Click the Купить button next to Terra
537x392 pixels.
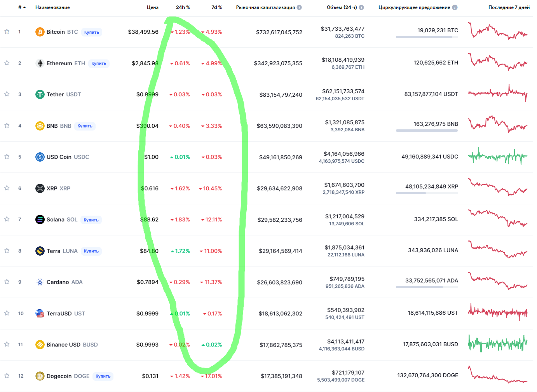click(91, 251)
